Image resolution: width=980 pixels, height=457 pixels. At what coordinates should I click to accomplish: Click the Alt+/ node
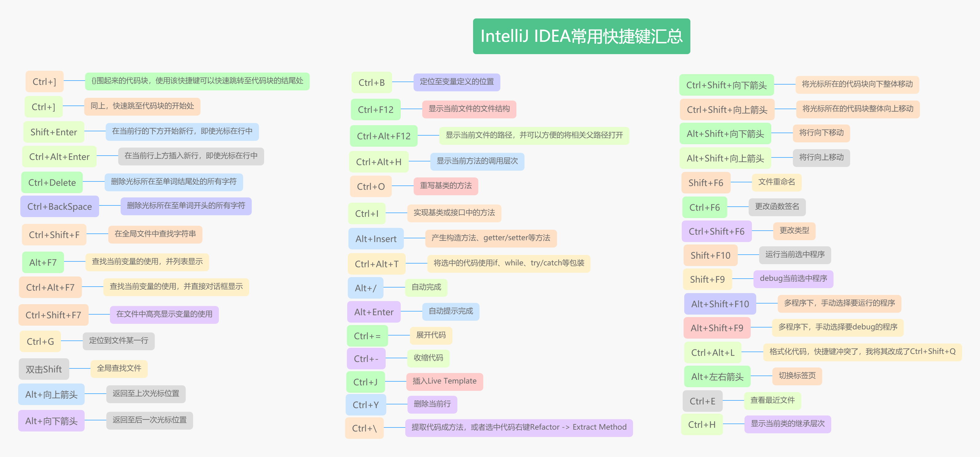coord(365,288)
